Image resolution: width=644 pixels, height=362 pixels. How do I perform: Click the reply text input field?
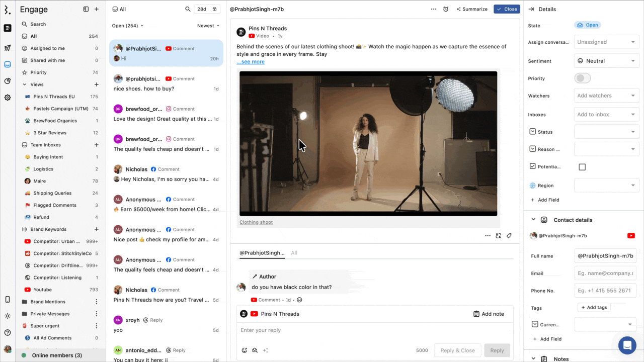(x=375, y=330)
